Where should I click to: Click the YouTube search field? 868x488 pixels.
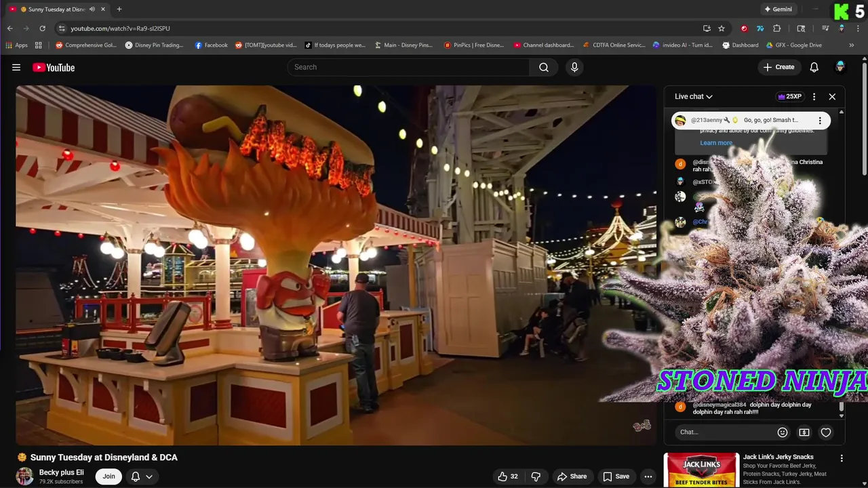click(408, 67)
